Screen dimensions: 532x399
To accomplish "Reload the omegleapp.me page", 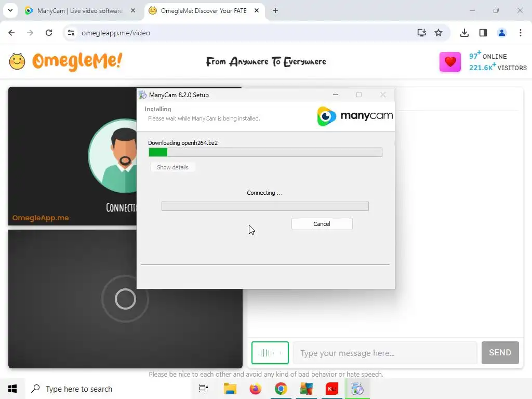I will coord(49,33).
